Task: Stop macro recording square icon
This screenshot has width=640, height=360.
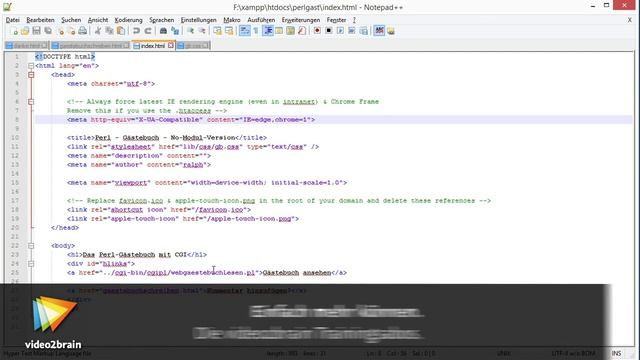Action: 329,31
